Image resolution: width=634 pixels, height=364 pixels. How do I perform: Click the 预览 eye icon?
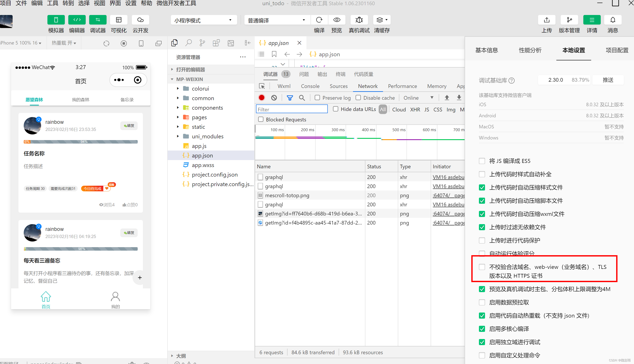[337, 20]
